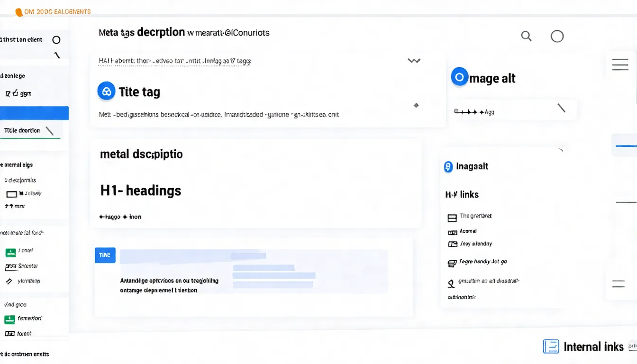
Task: Click the orange Image alt circle icon
Action: coord(459,76)
